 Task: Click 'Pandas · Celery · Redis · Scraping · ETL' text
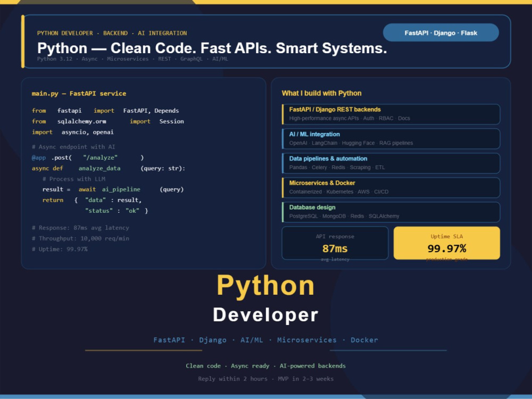(x=337, y=167)
